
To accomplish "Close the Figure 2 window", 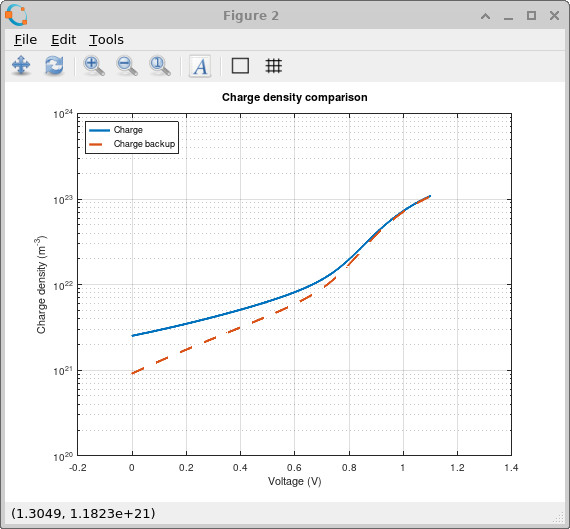I will tap(554, 16).
